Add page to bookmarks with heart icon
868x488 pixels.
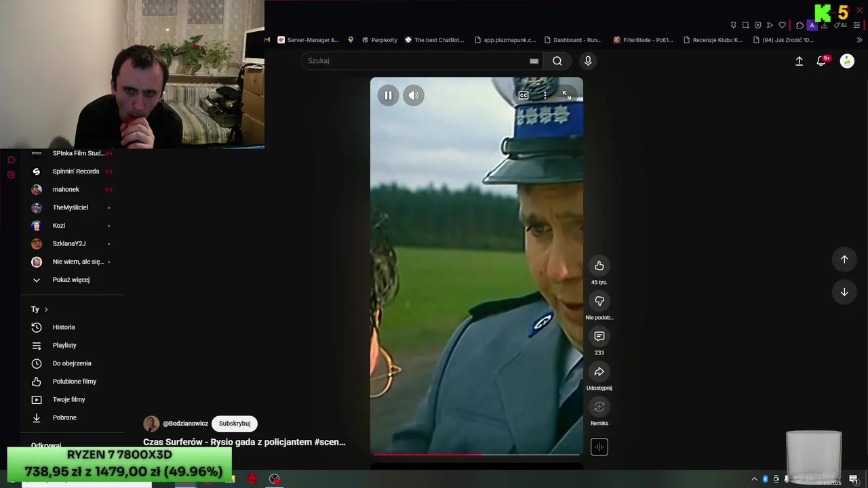tap(782, 25)
